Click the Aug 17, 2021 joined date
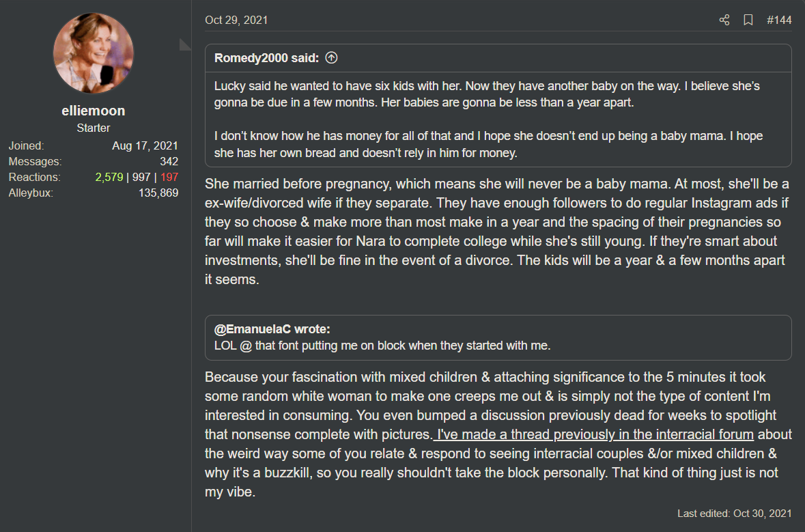The image size is (805, 532). (145, 146)
